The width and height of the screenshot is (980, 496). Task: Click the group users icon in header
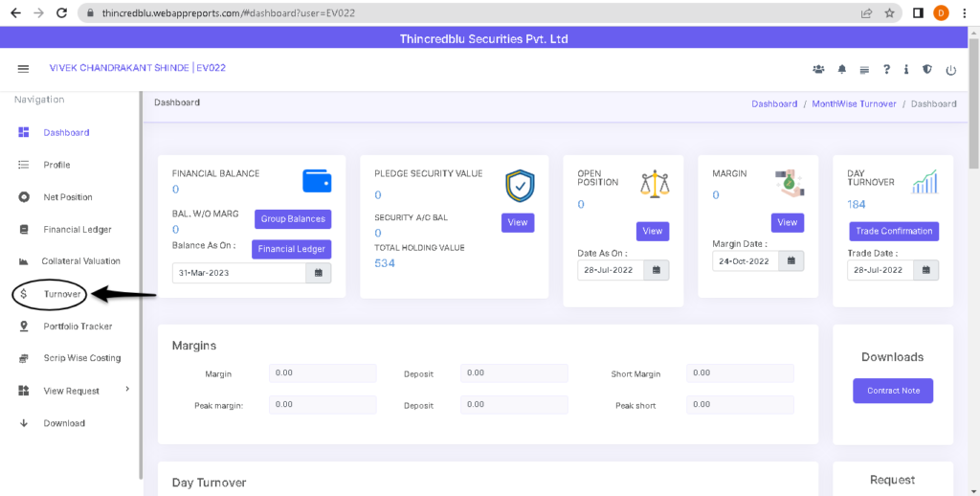818,70
